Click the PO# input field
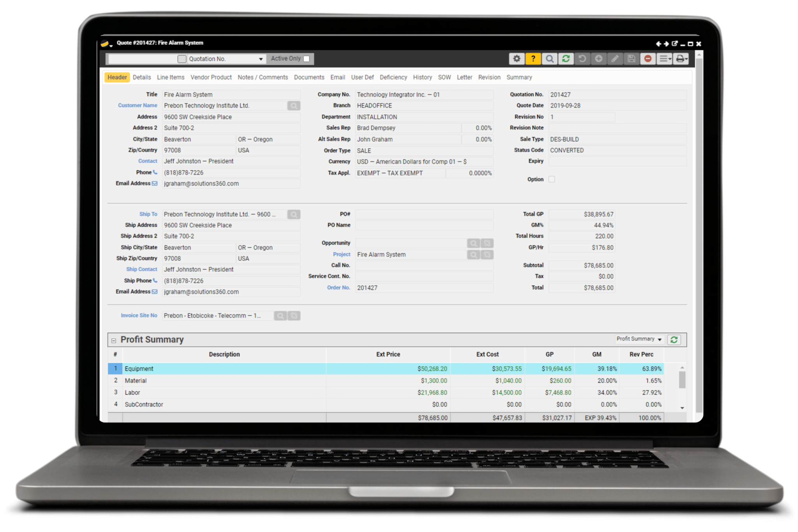Screen dimensions: 798x532 pos(424,214)
